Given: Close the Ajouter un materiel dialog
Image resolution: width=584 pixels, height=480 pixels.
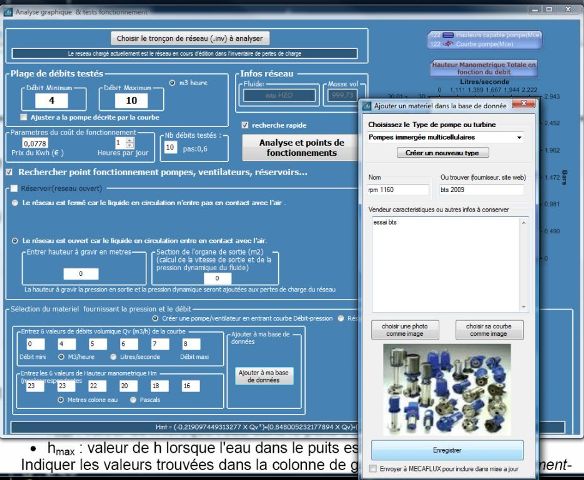Looking at the screenshot, I should pos(524,104).
